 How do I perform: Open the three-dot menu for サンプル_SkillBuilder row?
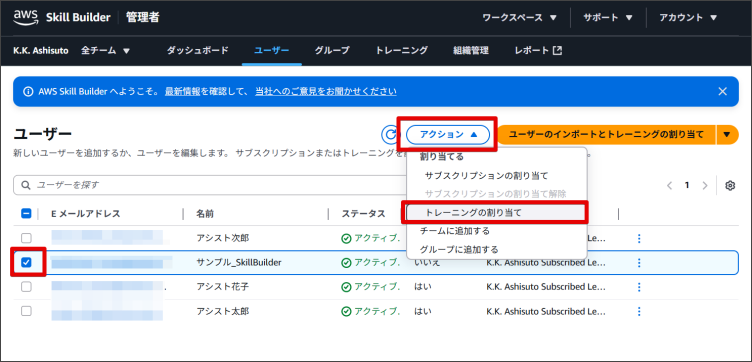pyautogui.click(x=639, y=262)
